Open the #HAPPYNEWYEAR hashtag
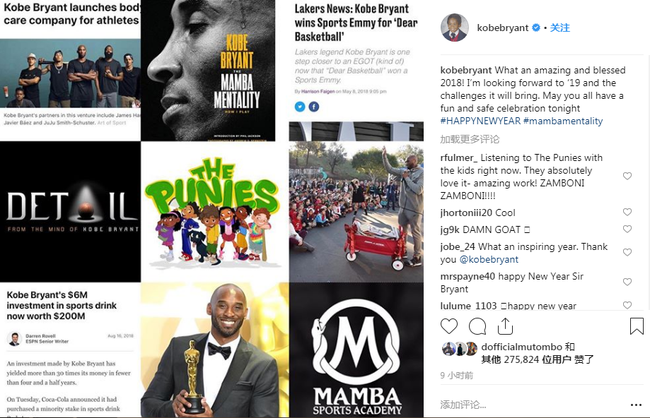650x418 pixels. [x=480, y=121]
